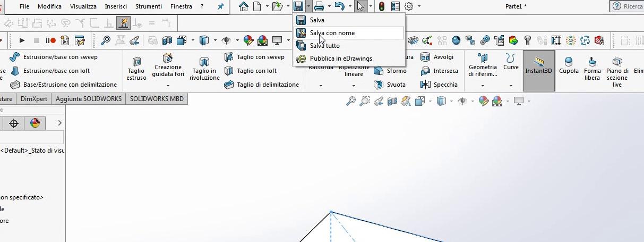
Task: Click the Rebuild traffic light icon
Action: 381,6
